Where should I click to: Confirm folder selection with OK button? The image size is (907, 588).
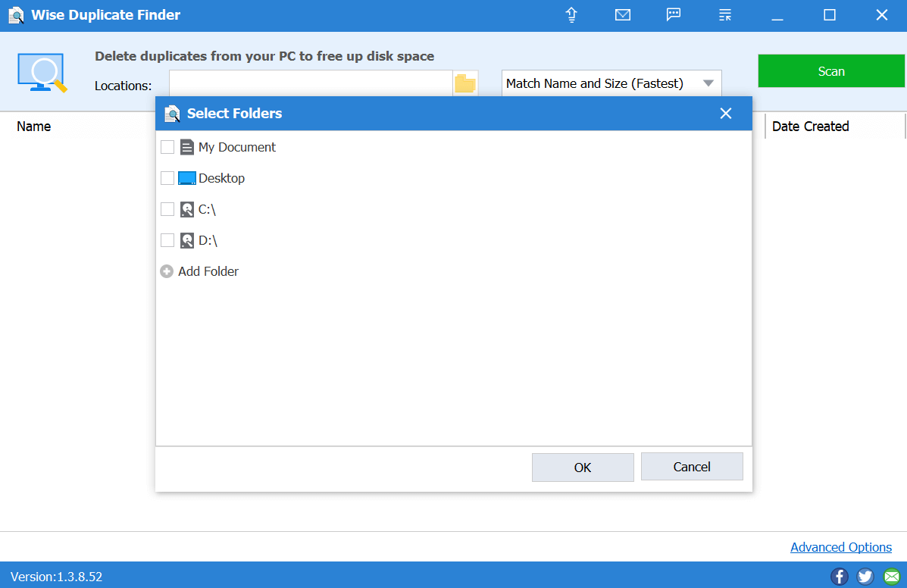point(583,467)
